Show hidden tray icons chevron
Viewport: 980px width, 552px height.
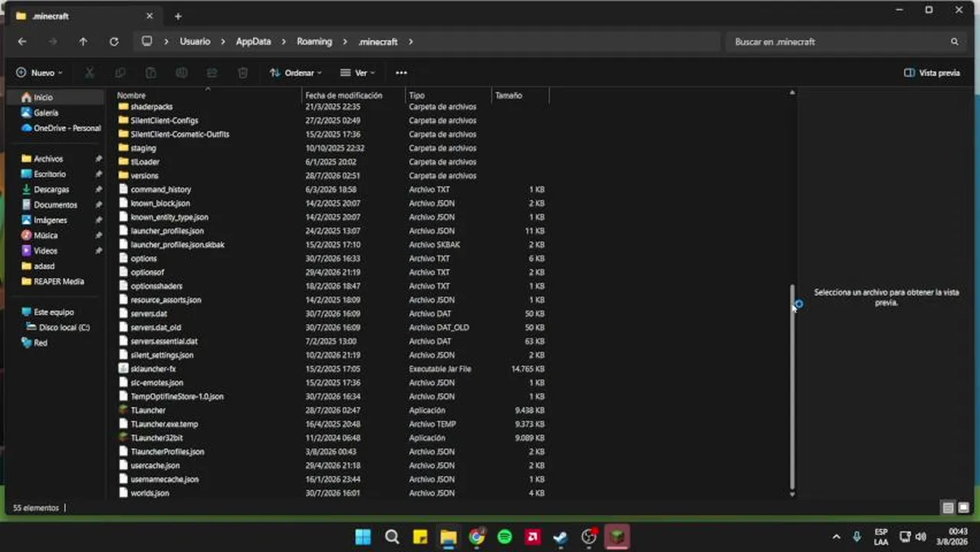pos(836,537)
